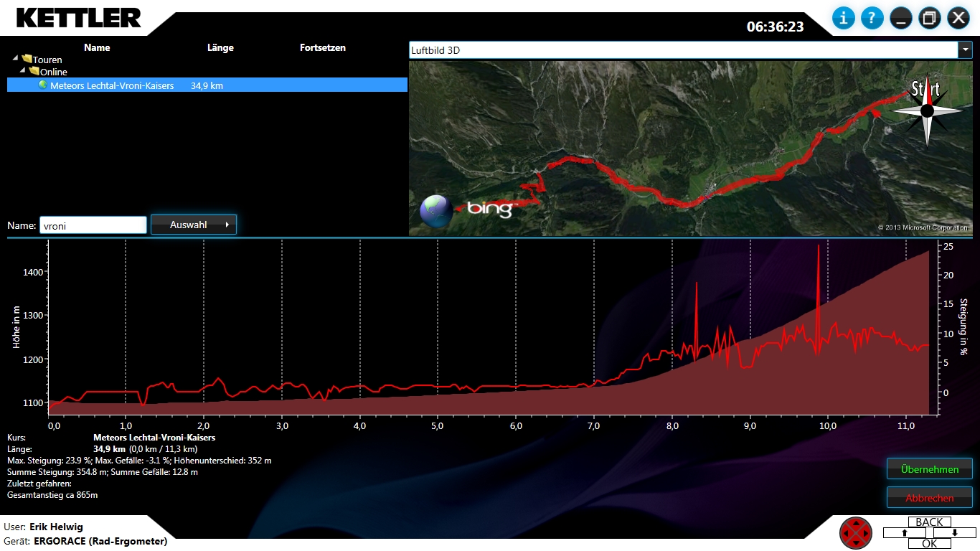This screenshot has height=551, width=980.
Task: Click the globe icon of Meteors tour
Action: click(43, 85)
